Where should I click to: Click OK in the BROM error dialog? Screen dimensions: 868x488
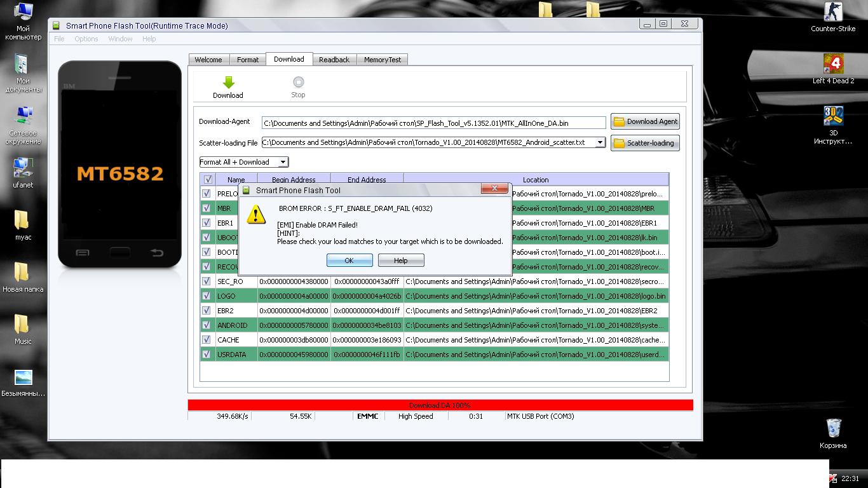349,261
